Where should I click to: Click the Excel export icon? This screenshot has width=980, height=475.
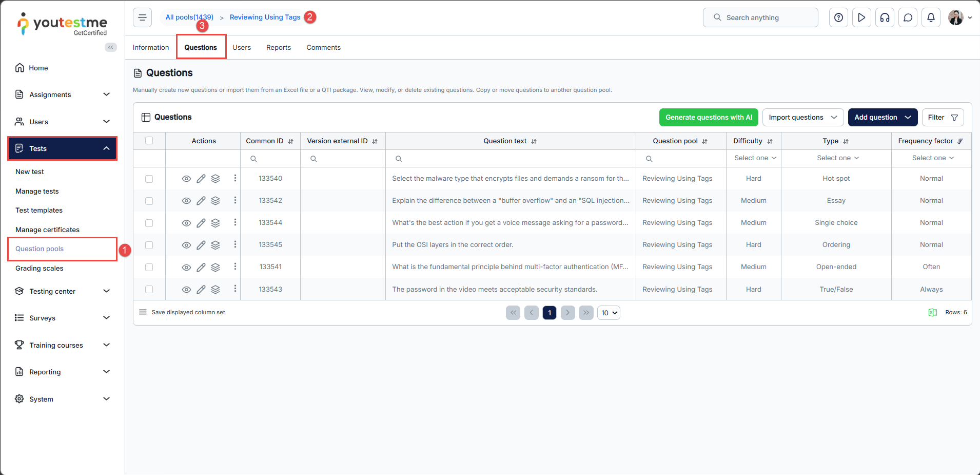point(932,313)
